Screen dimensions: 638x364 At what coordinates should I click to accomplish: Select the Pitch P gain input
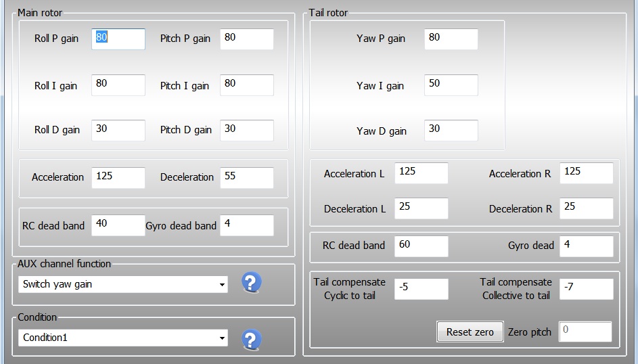[247, 39]
